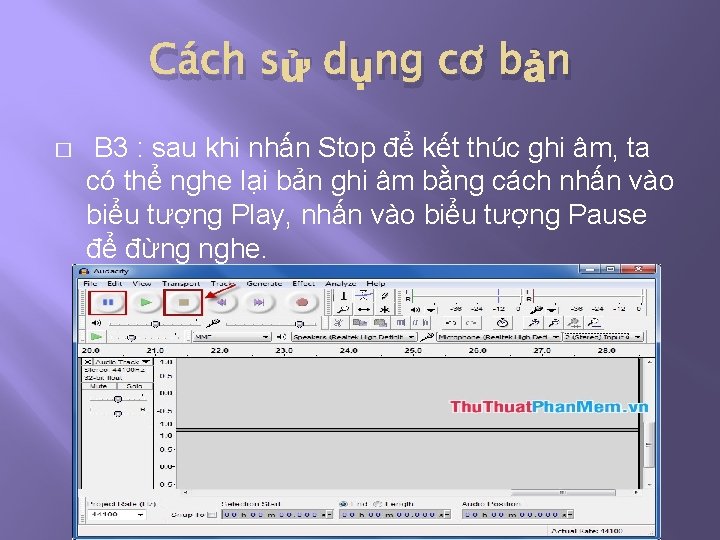Image resolution: width=720 pixels, height=540 pixels.
Task: Click the red Record button
Action: (x=302, y=302)
